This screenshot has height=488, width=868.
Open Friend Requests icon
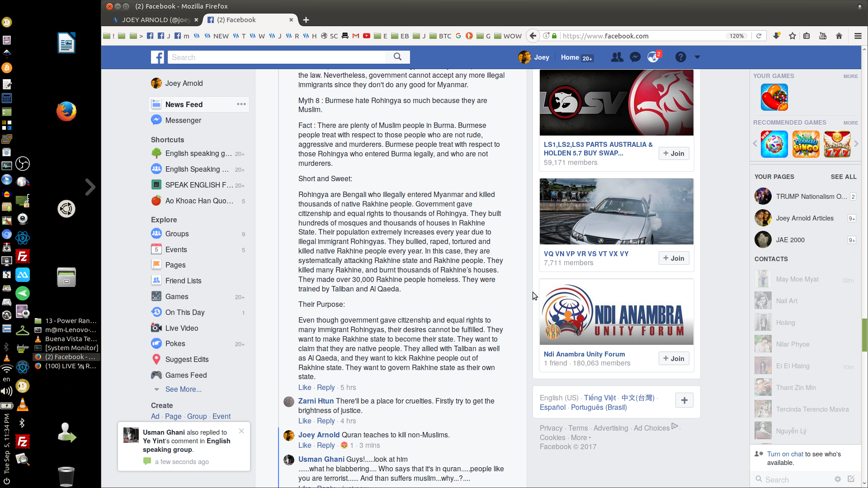click(617, 57)
